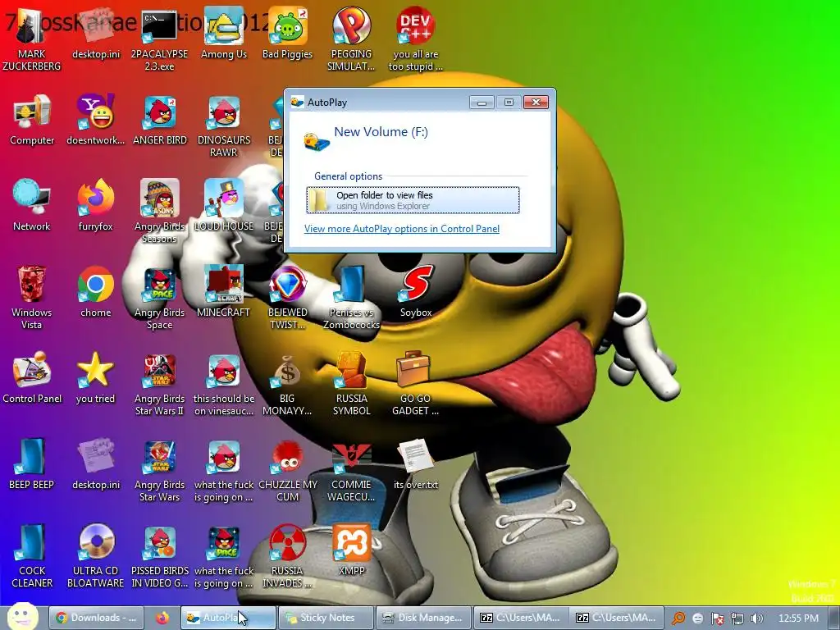Switch to Sticky Notes taskbar item
Image resolution: width=840 pixels, height=630 pixels.
pos(326,618)
